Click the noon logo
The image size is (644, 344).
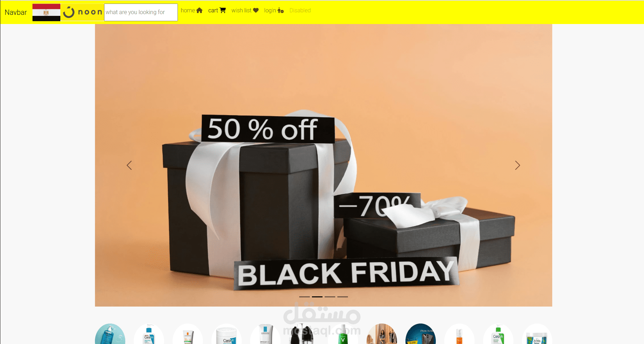click(x=82, y=12)
